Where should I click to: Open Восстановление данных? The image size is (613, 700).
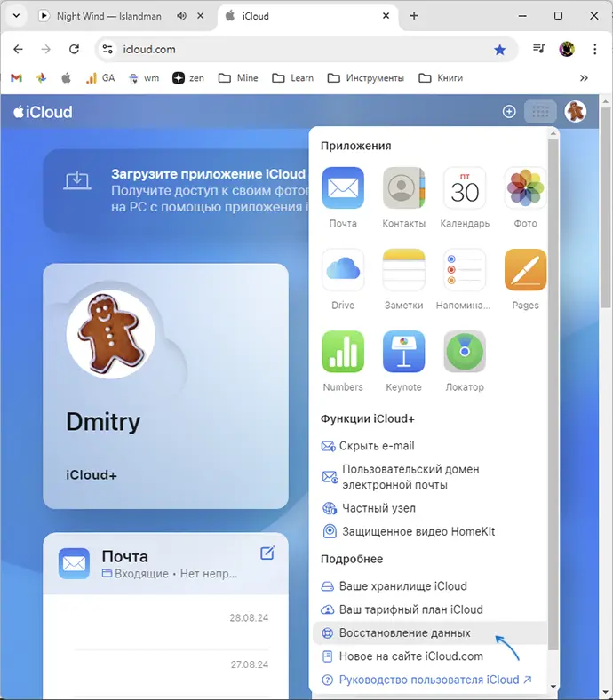click(x=430, y=633)
